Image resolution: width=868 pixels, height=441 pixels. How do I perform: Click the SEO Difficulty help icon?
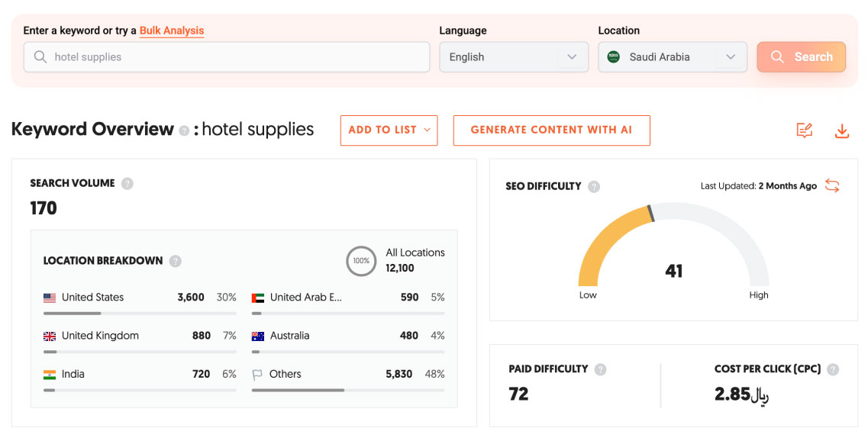[x=594, y=187]
